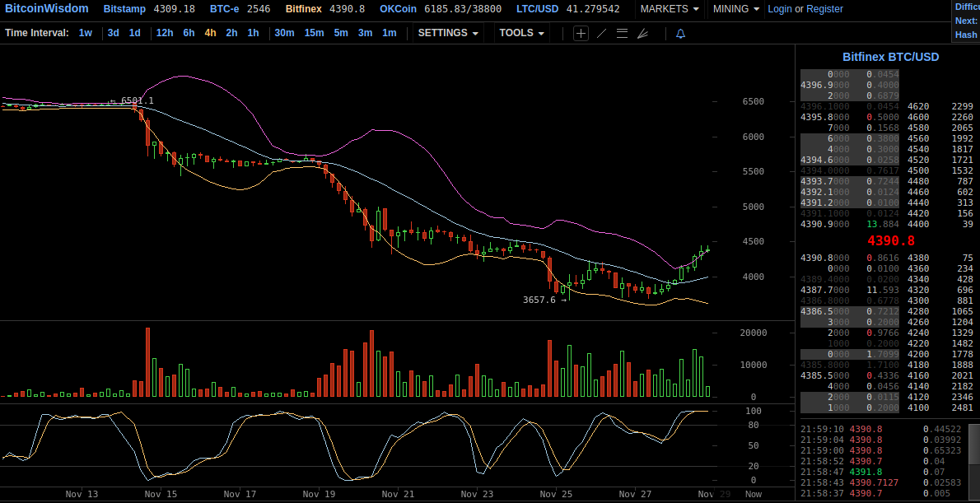Image resolution: width=980 pixels, height=503 pixels.
Task: Set time interval to 12h
Action: (165, 33)
